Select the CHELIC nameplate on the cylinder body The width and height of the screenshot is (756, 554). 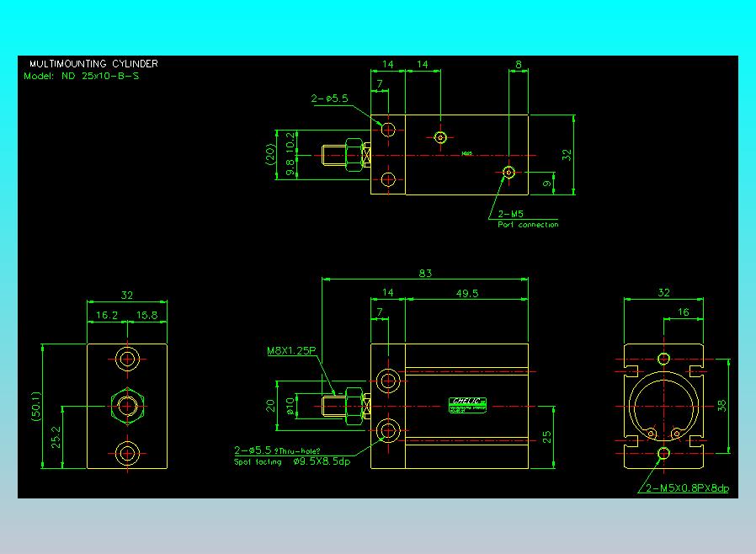coord(467,405)
